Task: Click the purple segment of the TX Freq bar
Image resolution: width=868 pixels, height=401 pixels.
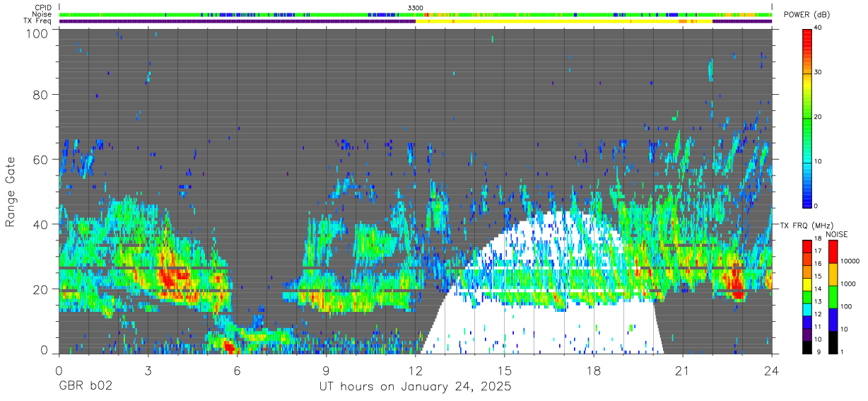Action: (x=237, y=21)
